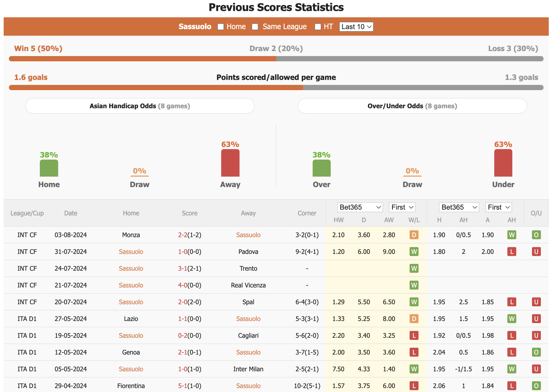The height and width of the screenshot is (392, 554).
Task: Click the W result badge in Padova row
Action: click(414, 252)
